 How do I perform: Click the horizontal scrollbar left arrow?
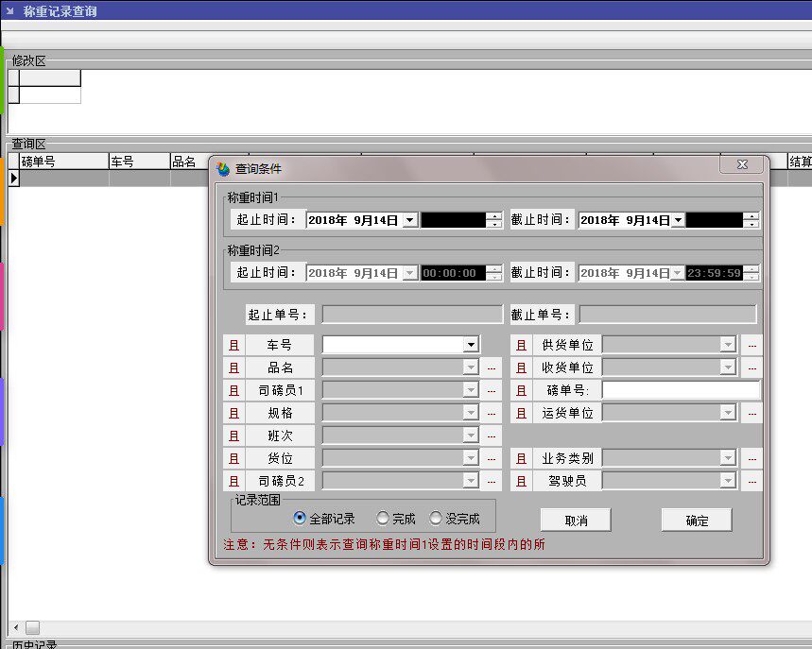pos(16,627)
